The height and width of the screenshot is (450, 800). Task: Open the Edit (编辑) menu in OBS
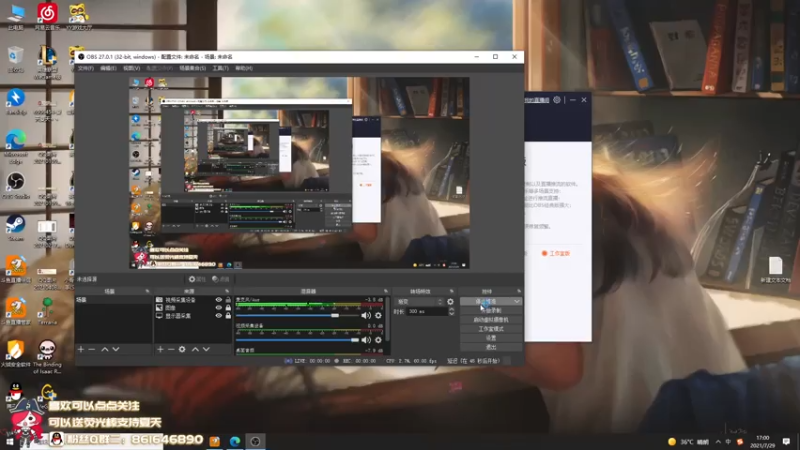click(108, 68)
